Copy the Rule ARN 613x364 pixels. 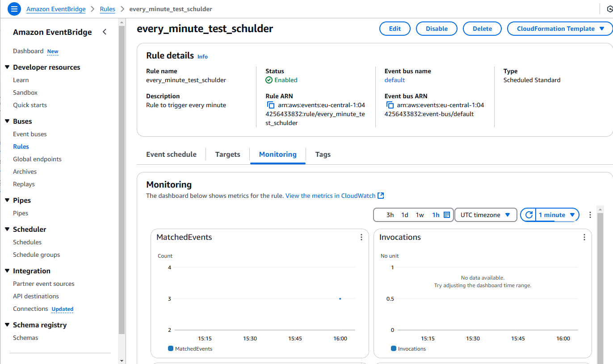(270, 105)
